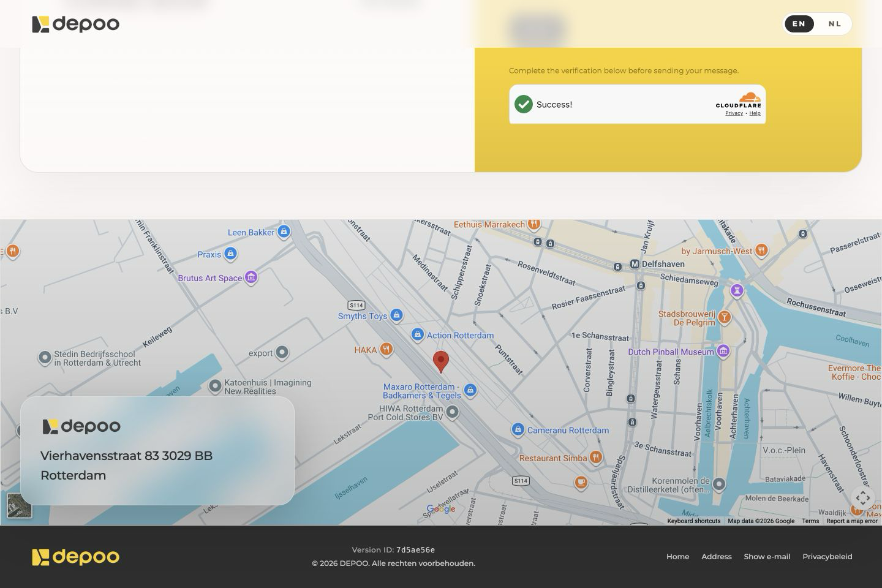Click the Restaurant Simba marker icon
This screenshot has height=588, width=882.
click(595, 458)
